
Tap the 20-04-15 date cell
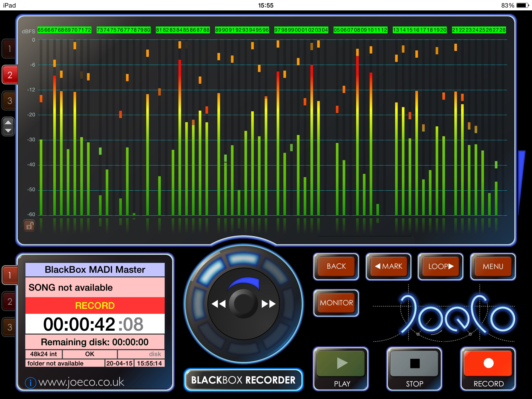[x=119, y=363]
